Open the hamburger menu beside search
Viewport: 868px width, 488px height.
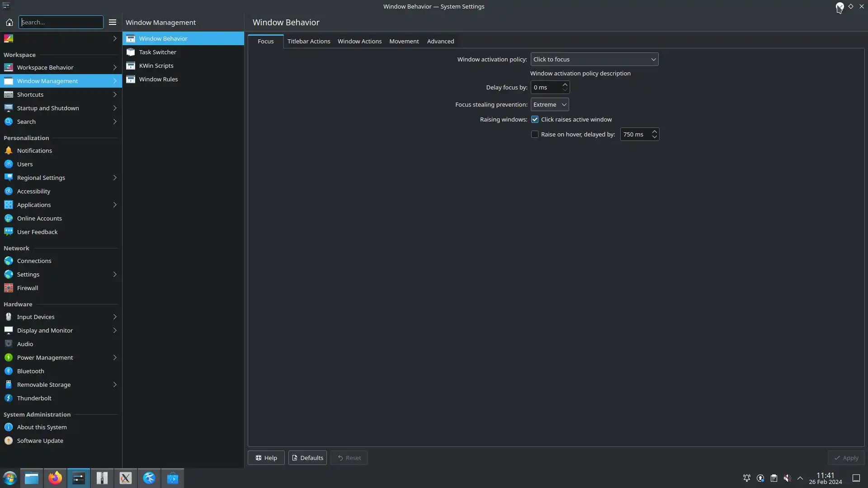coord(113,22)
